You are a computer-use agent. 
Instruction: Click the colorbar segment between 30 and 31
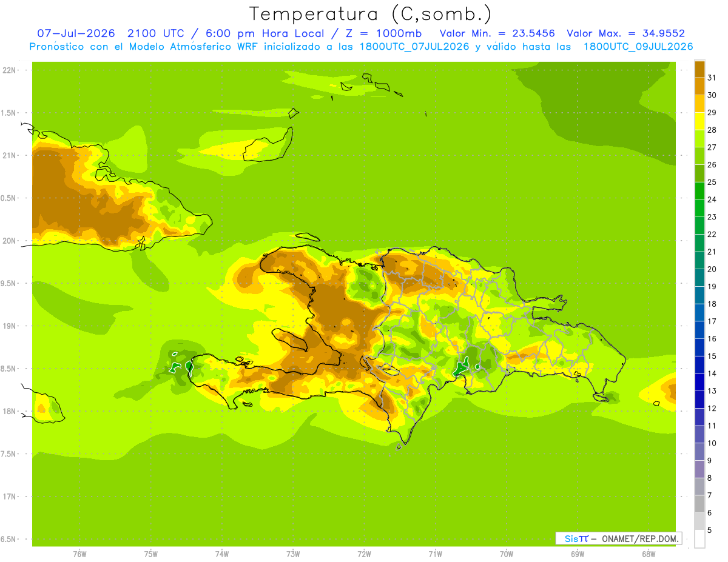699,86
